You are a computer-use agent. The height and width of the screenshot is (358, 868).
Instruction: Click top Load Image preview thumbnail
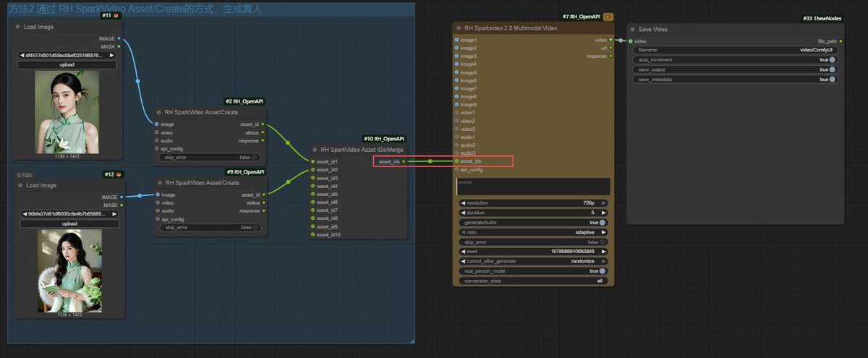67,111
